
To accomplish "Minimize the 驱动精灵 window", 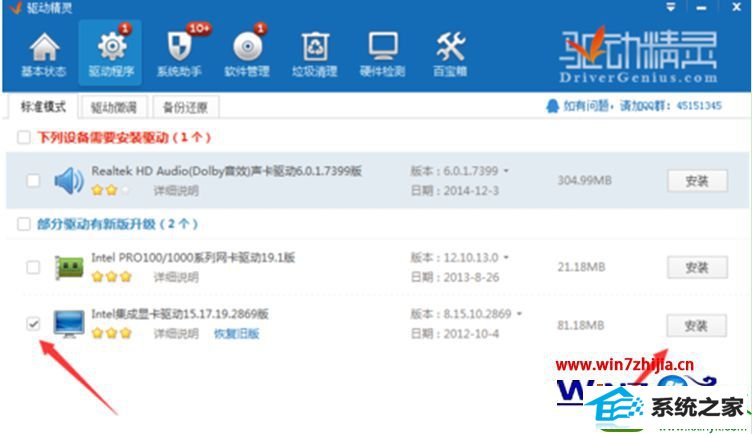I will [x=701, y=8].
